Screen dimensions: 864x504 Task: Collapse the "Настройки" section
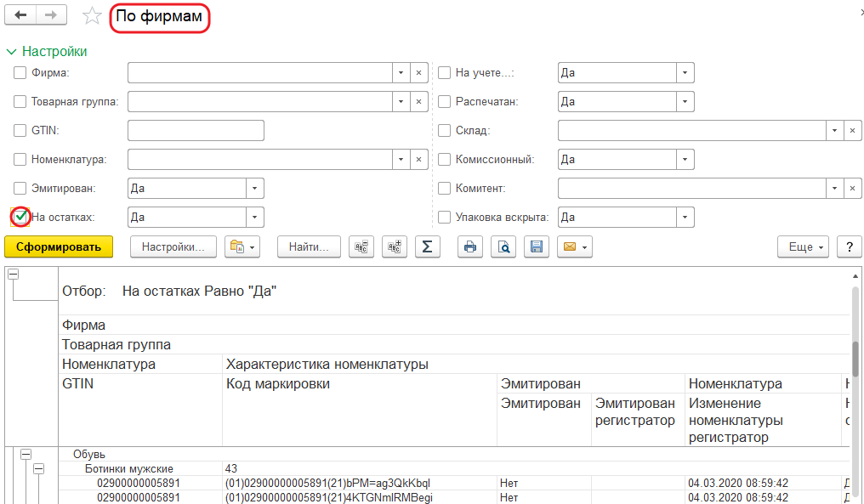pyautogui.click(x=11, y=51)
